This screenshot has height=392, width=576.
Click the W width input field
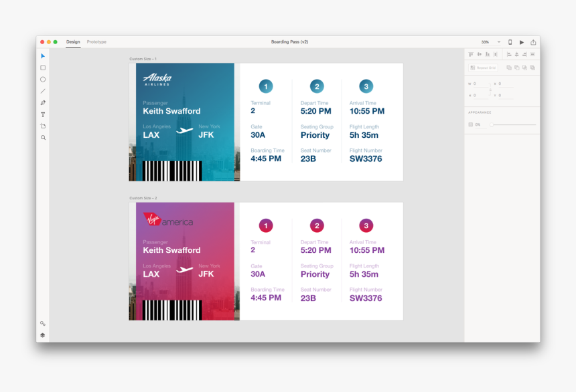(480, 84)
